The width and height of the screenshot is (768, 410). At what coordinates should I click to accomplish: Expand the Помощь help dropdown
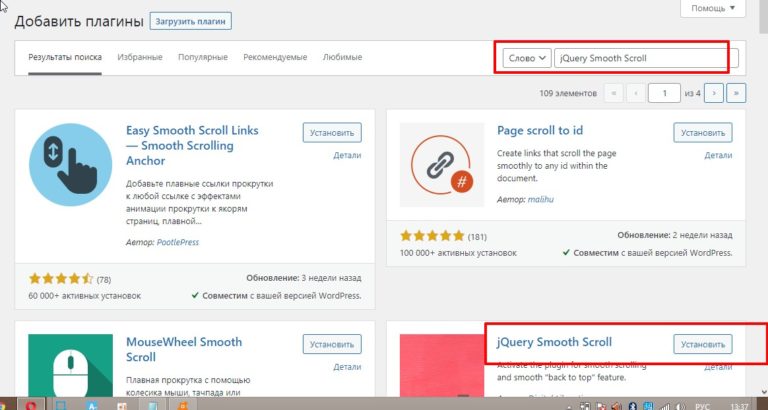click(713, 8)
